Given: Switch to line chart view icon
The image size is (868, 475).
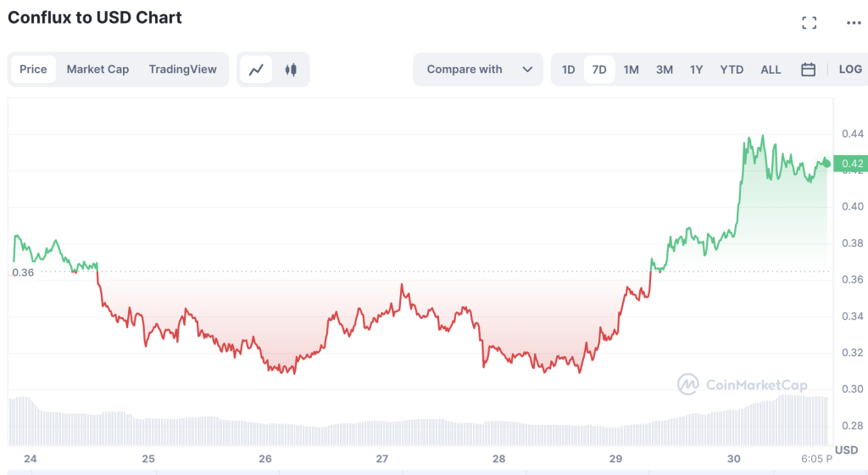Looking at the screenshot, I should click(x=256, y=70).
